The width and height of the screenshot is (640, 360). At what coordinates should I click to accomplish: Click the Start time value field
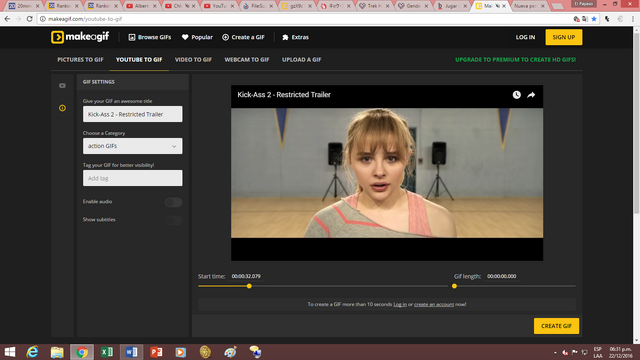coord(246,276)
